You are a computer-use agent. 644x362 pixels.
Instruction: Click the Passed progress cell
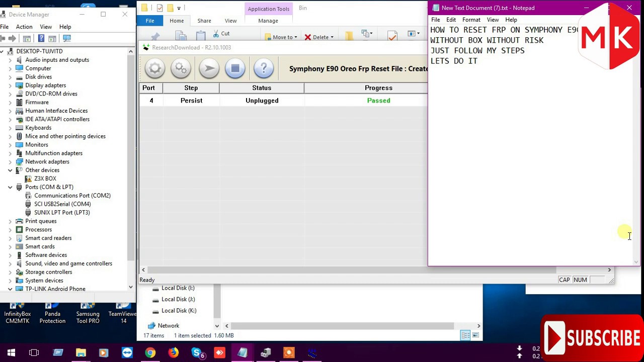(x=378, y=101)
